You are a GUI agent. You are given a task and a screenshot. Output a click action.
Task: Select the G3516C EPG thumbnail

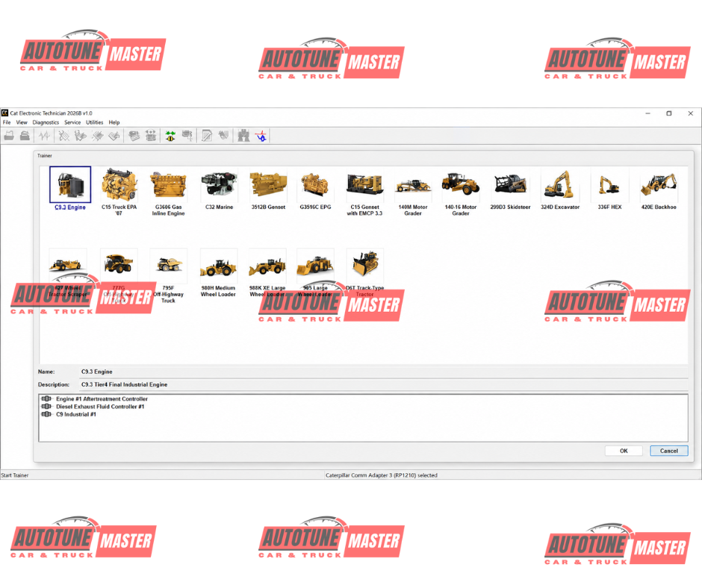tap(316, 184)
